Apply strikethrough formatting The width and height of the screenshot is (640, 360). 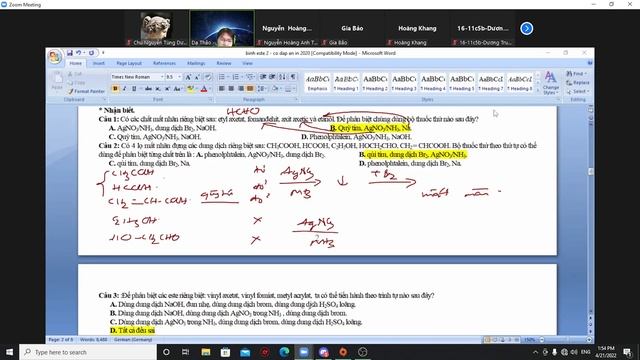click(148, 89)
